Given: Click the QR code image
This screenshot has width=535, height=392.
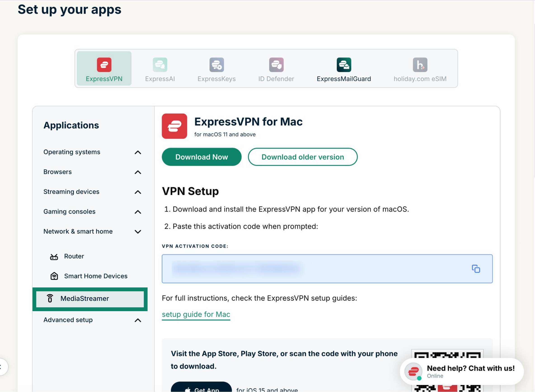Looking at the screenshot, I should click(447, 370).
